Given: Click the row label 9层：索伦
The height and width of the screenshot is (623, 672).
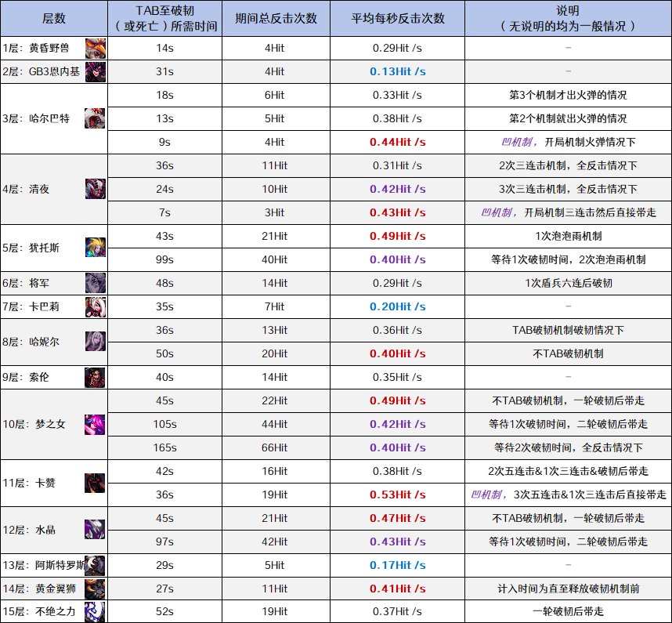Looking at the screenshot, I should point(26,377).
